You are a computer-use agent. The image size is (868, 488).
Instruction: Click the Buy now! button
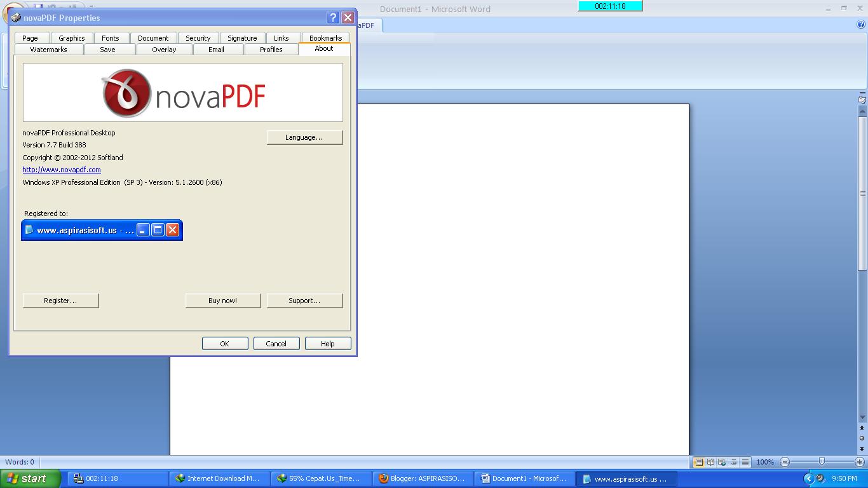(222, 301)
